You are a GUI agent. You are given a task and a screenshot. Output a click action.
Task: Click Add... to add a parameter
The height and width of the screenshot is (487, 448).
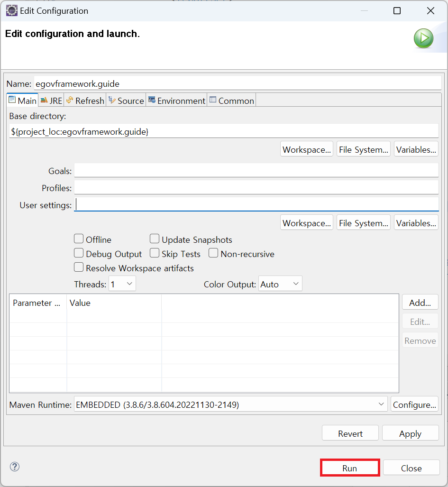tap(420, 302)
